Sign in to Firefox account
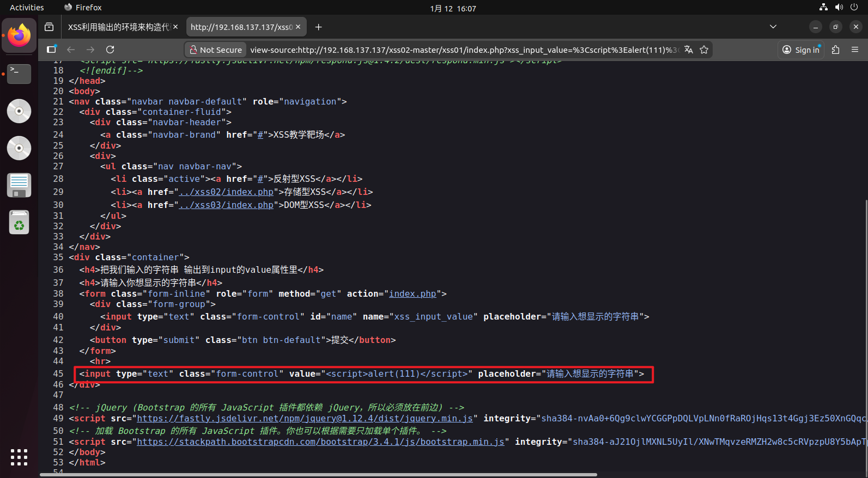This screenshot has width=868, height=478. (x=800, y=50)
